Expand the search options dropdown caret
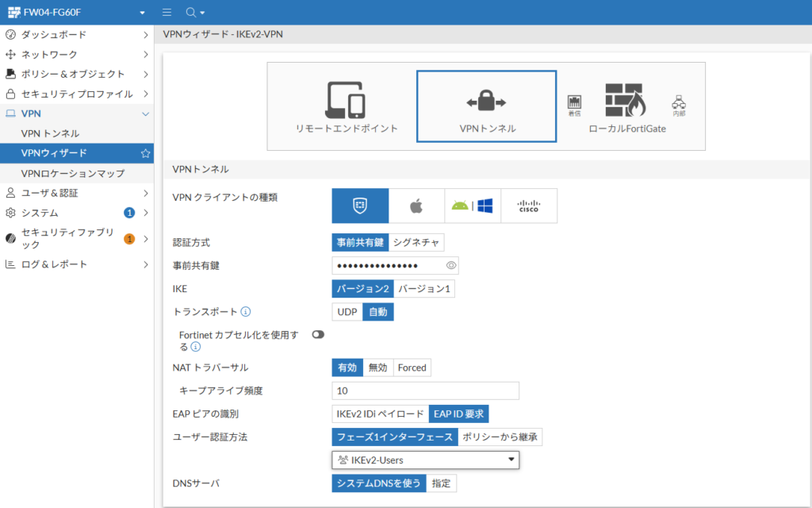 click(202, 13)
